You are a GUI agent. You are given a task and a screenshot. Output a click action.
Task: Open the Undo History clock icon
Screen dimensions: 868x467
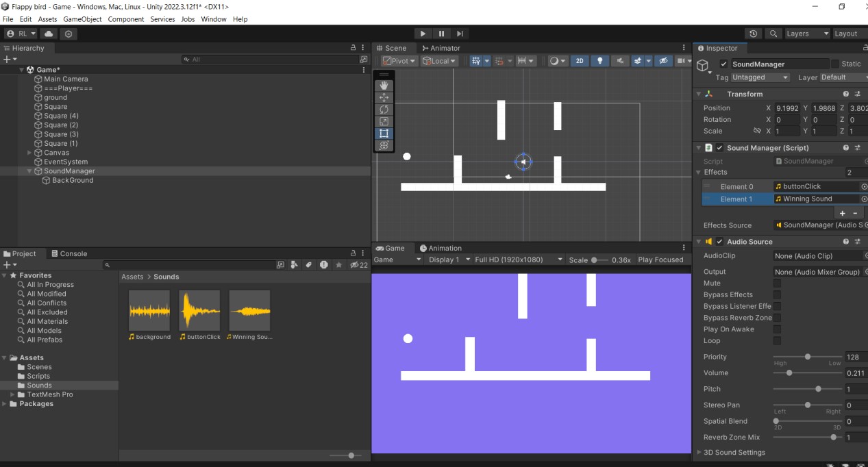(x=754, y=34)
